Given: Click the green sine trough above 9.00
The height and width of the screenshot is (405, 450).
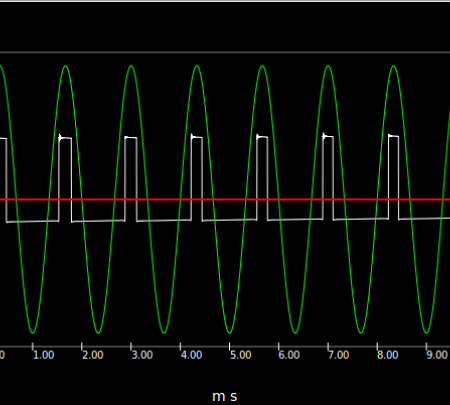Looking at the screenshot, I should click(426, 332).
